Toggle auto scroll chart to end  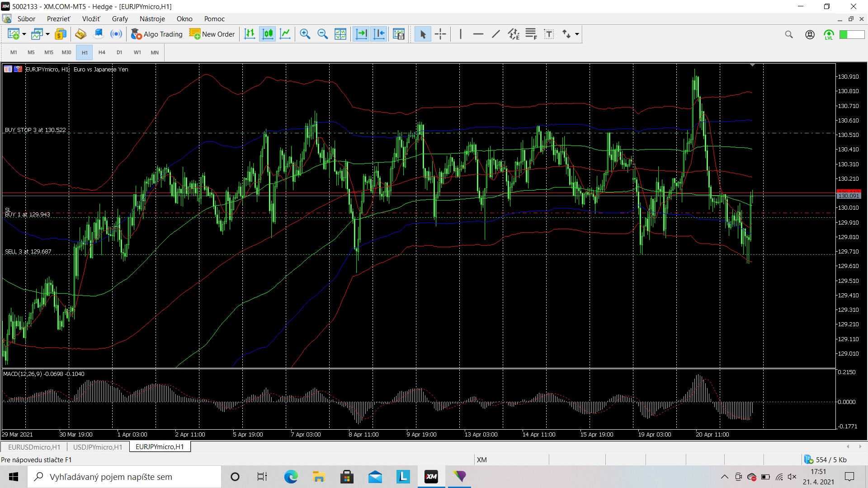(x=361, y=34)
